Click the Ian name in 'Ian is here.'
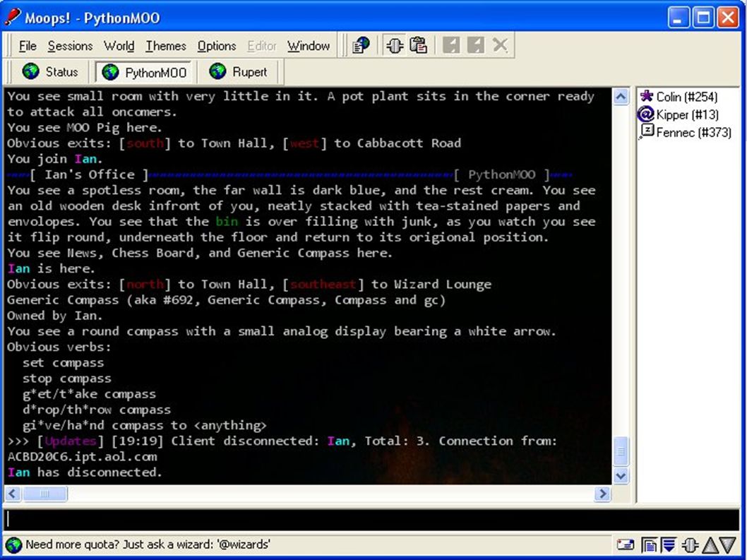 [18, 268]
